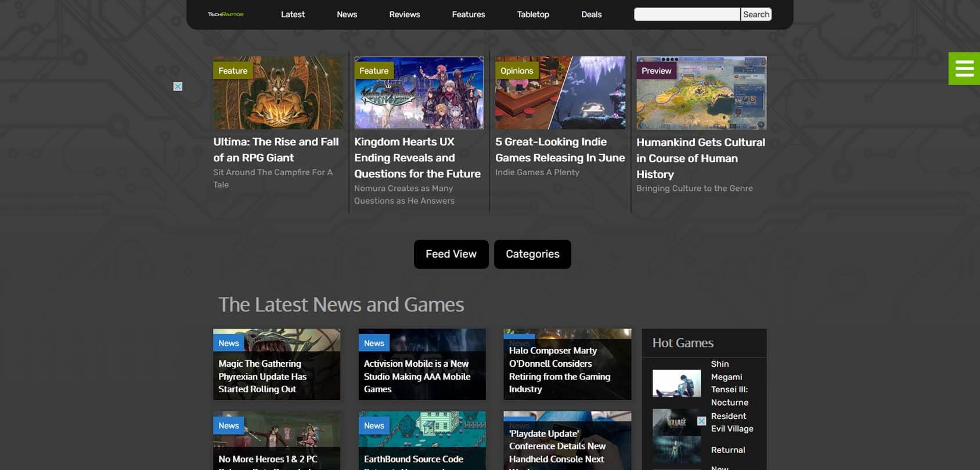Close the ad near Resident Evil Village

[x=701, y=421]
